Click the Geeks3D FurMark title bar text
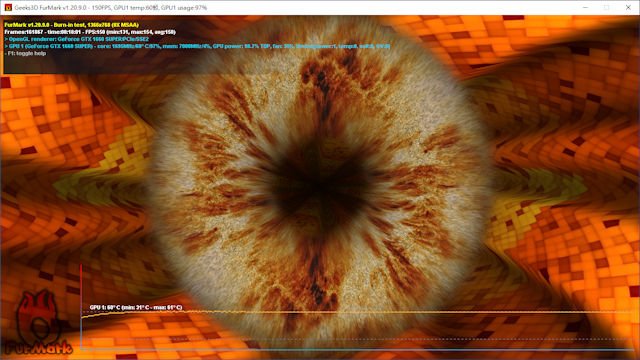This screenshot has height=360, width=640. 111,8
